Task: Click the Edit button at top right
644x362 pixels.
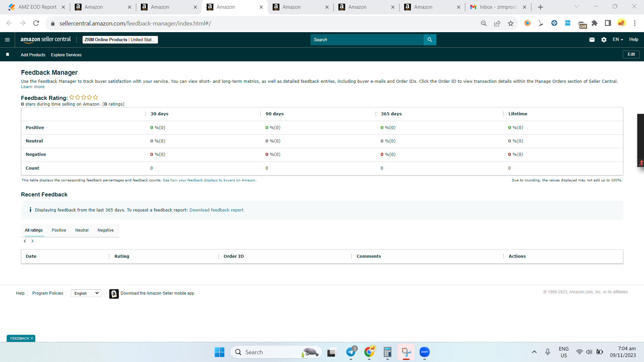Action: click(x=631, y=54)
